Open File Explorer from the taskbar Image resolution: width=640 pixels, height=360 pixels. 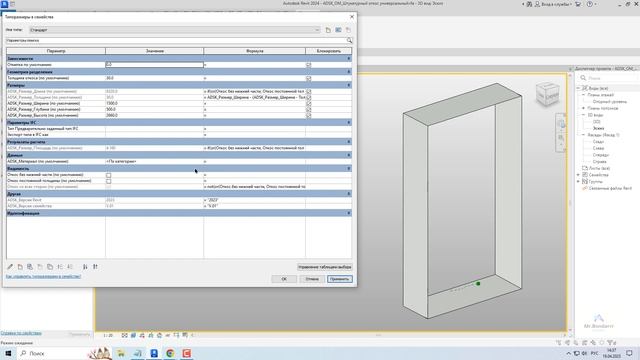coord(121,353)
